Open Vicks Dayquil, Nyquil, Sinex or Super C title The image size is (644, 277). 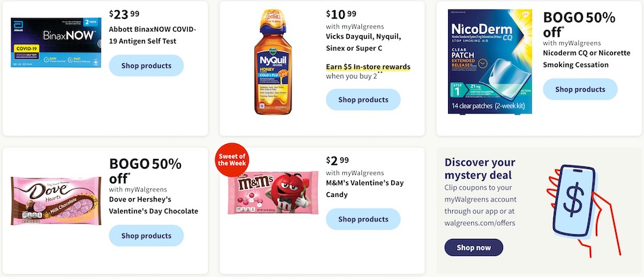click(363, 42)
